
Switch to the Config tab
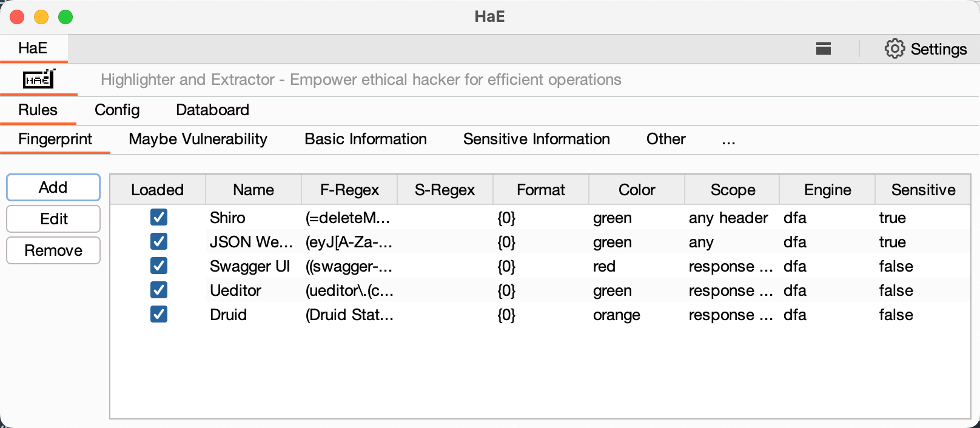[117, 110]
